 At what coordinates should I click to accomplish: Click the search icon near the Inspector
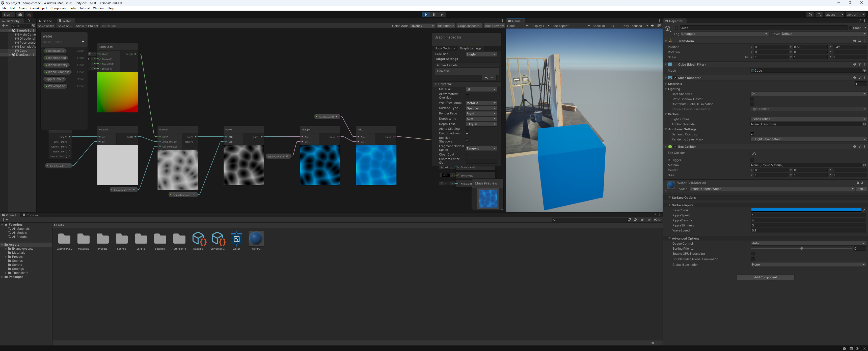(819, 14)
